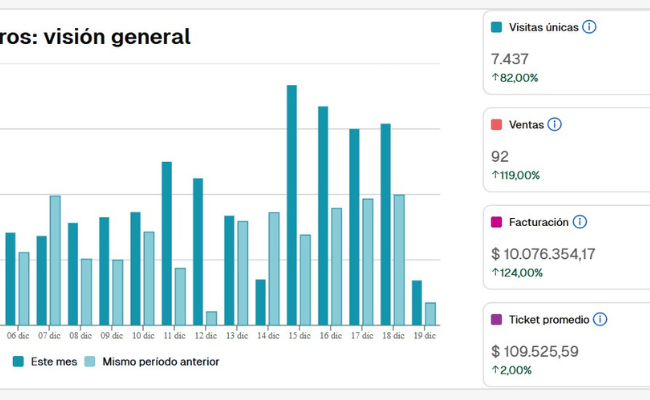Click the 2,00% increase indicator

[512, 370]
